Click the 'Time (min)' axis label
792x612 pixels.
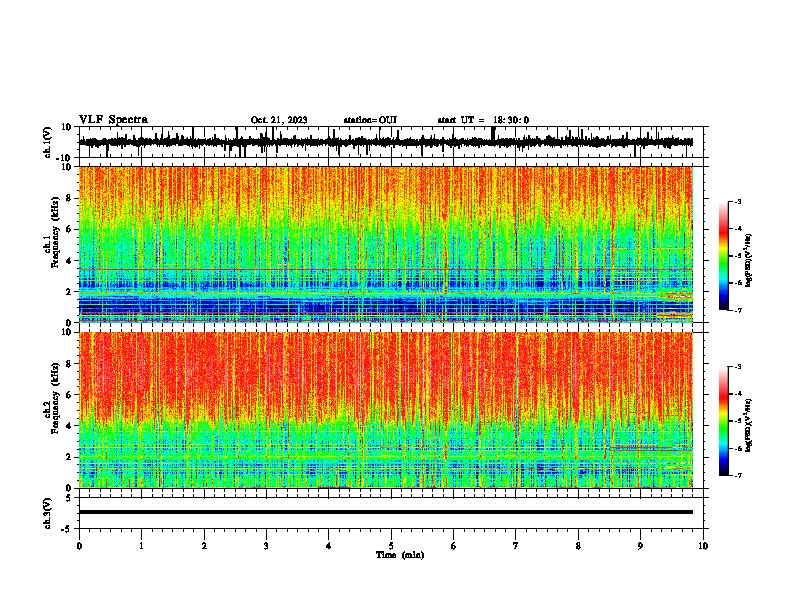pos(400,555)
